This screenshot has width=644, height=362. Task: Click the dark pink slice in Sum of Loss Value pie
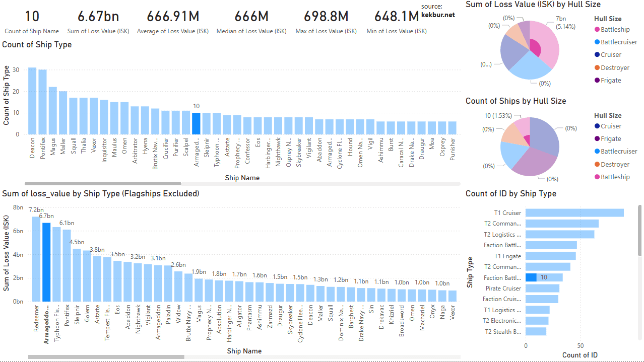[x=535, y=49]
